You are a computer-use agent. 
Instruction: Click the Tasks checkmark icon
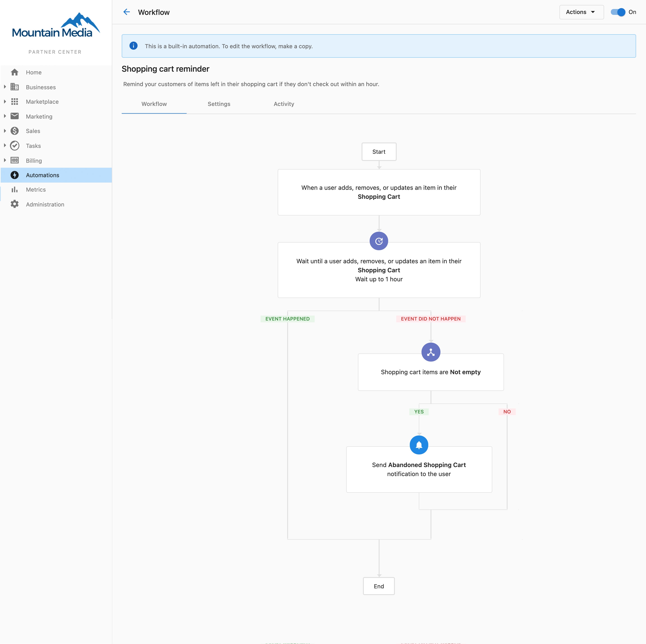click(x=14, y=145)
